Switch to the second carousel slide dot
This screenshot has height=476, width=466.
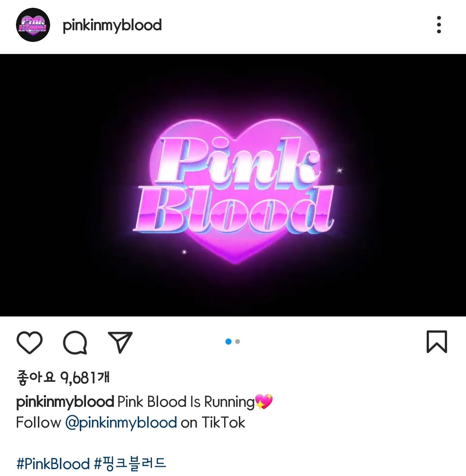click(238, 342)
